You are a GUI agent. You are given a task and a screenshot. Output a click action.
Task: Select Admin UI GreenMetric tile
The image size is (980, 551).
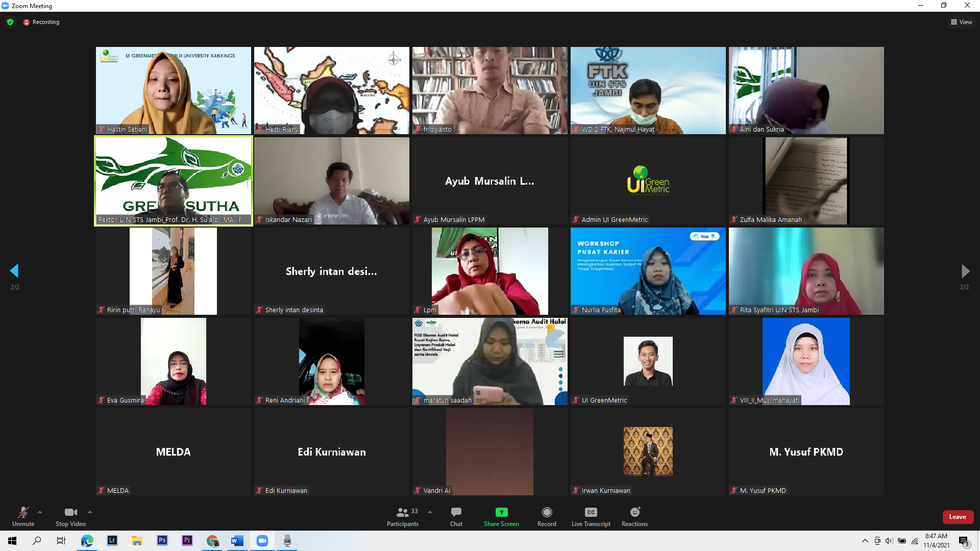[648, 181]
